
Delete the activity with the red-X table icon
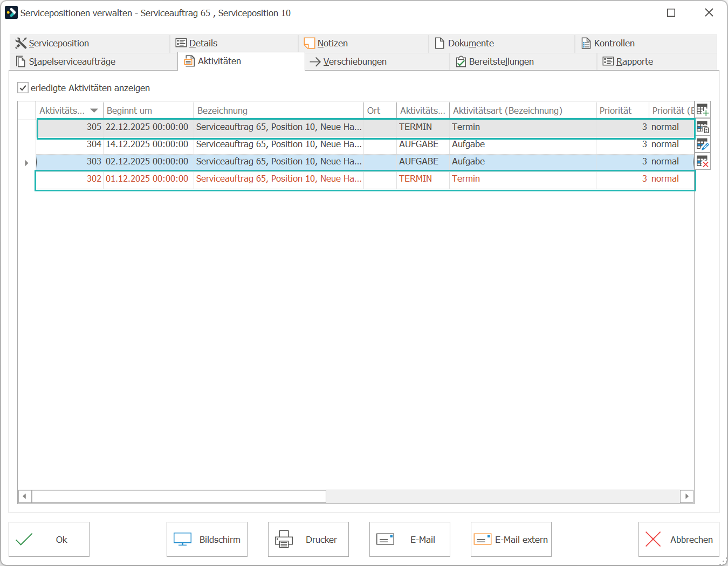point(703,161)
